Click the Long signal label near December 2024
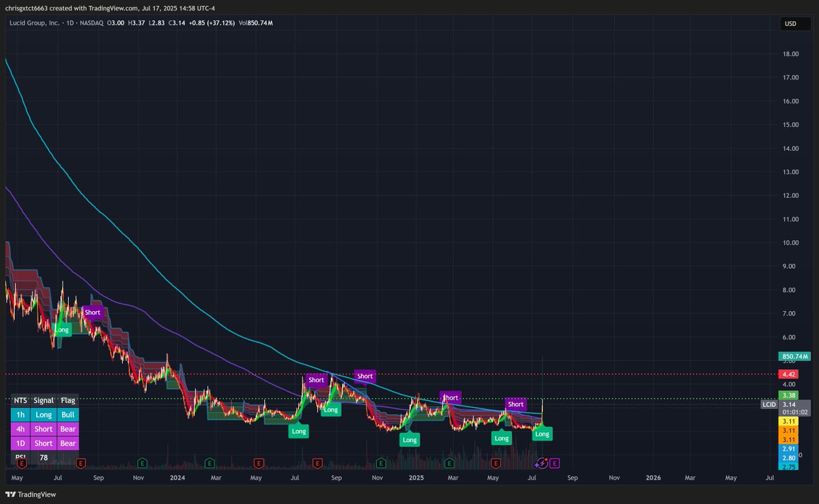 click(x=409, y=440)
